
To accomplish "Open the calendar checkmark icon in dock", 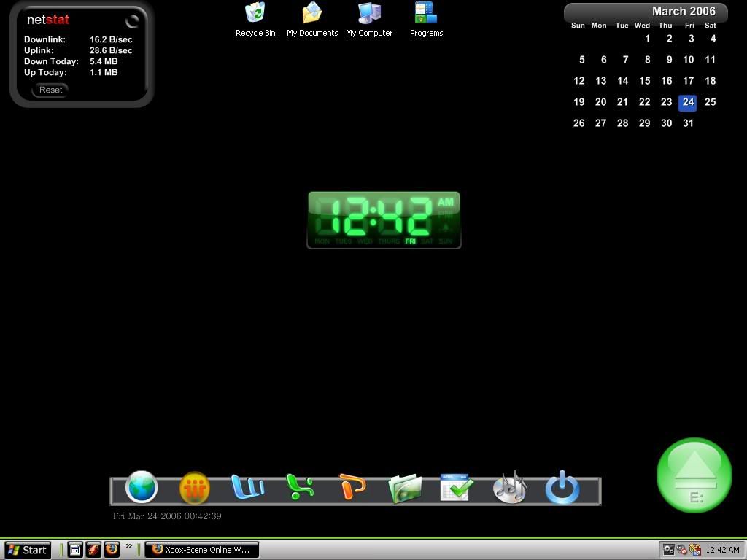I will [457, 488].
